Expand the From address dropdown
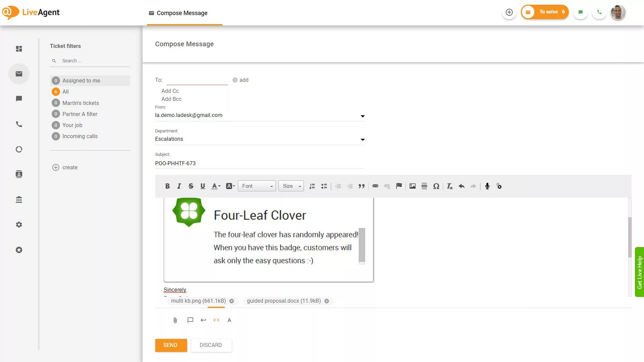The height and width of the screenshot is (362, 644). pos(362,116)
